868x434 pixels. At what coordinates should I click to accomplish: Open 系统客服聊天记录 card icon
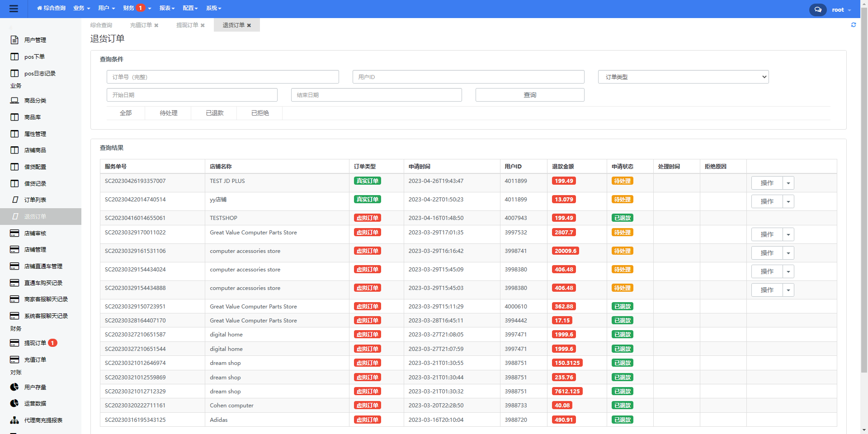pos(14,316)
